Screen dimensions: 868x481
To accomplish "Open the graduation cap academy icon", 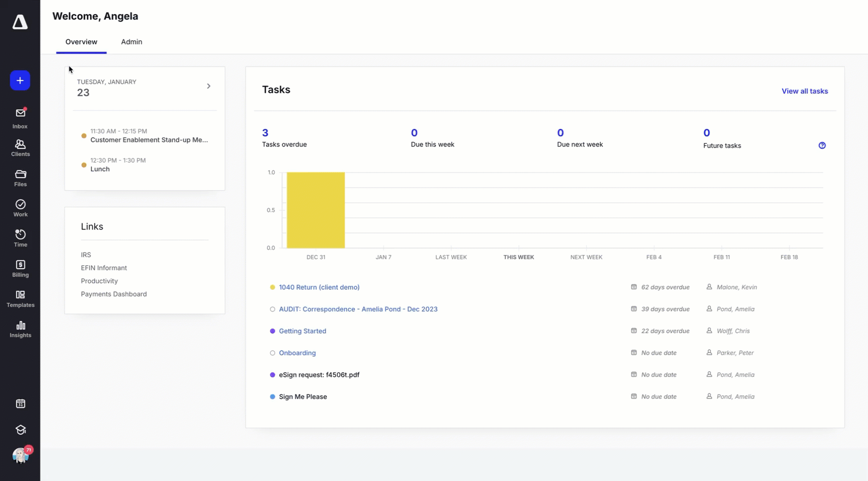I will (20, 429).
